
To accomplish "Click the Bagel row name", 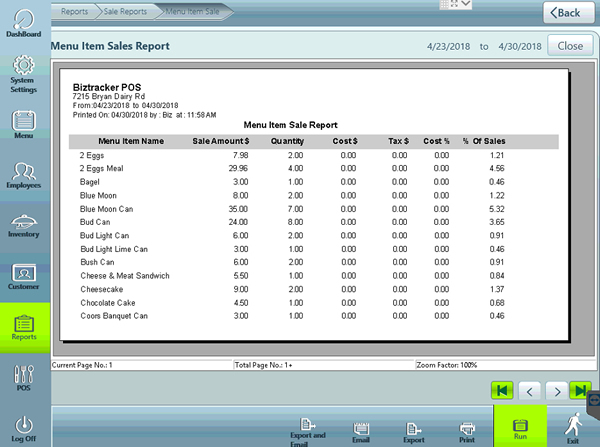I will (x=90, y=182).
